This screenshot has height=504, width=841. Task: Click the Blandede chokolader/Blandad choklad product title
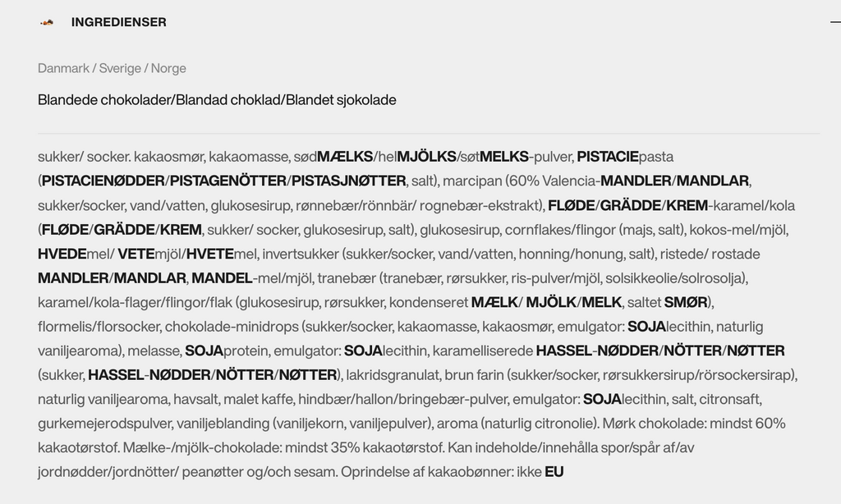coord(217,99)
